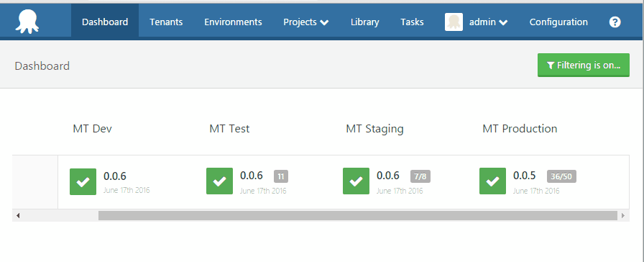644x262 pixels.
Task: Open the admin user dropdown
Action: pyautogui.click(x=488, y=22)
